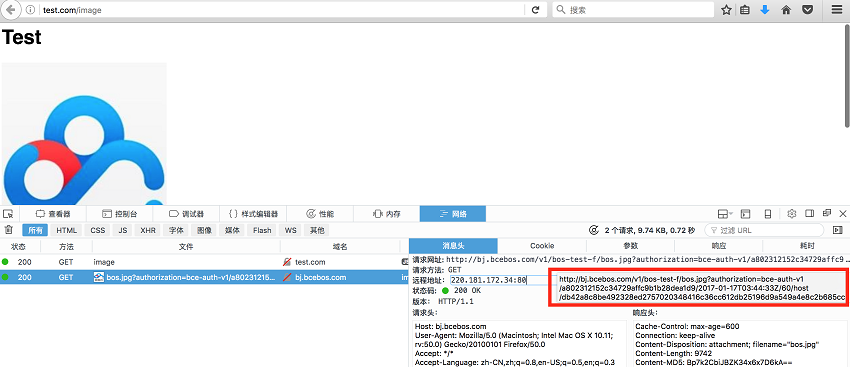Screen dimensions: 850x367
Task: Start performance analysis with the stopwatch icon
Action: tap(594, 230)
